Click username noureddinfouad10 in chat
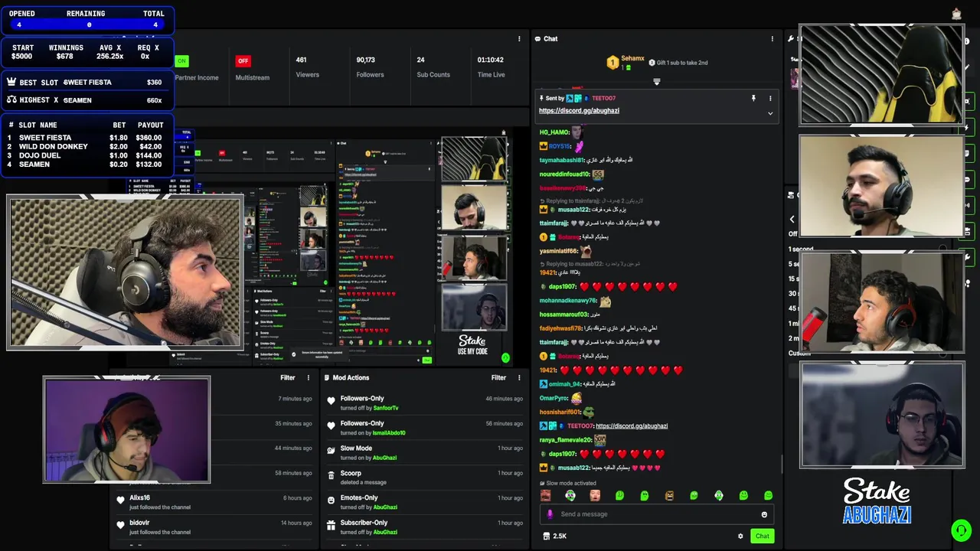This screenshot has height=551, width=980. tap(564, 174)
